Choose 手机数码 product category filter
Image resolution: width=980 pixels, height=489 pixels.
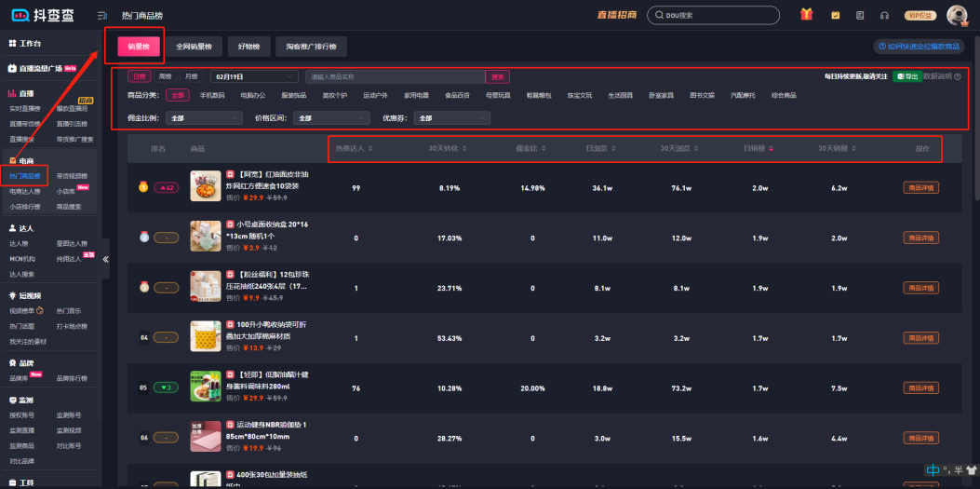click(x=212, y=95)
